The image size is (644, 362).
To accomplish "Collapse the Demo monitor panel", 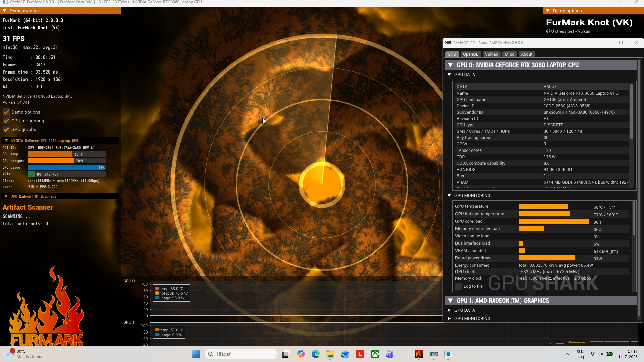I will coord(5,11).
